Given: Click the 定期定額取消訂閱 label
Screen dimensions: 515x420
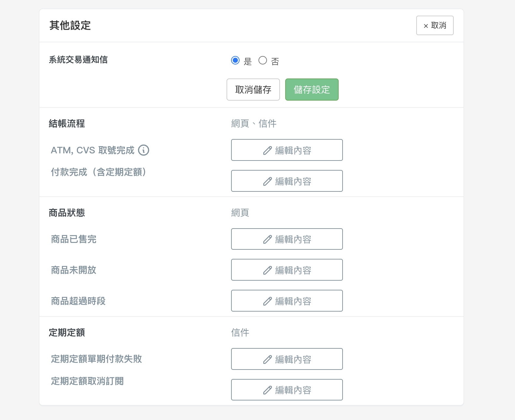Looking at the screenshot, I should coord(87,381).
